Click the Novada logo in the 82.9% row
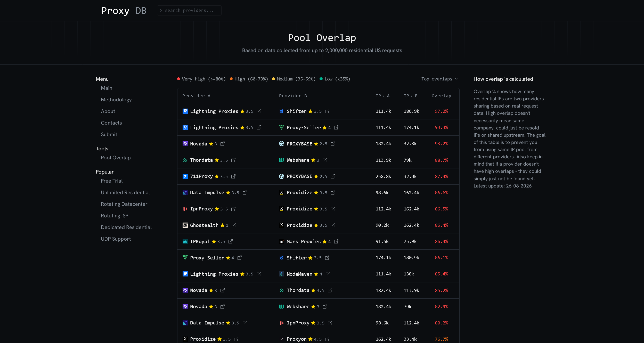The height and width of the screenshot is (343, 644). point(185,306)
